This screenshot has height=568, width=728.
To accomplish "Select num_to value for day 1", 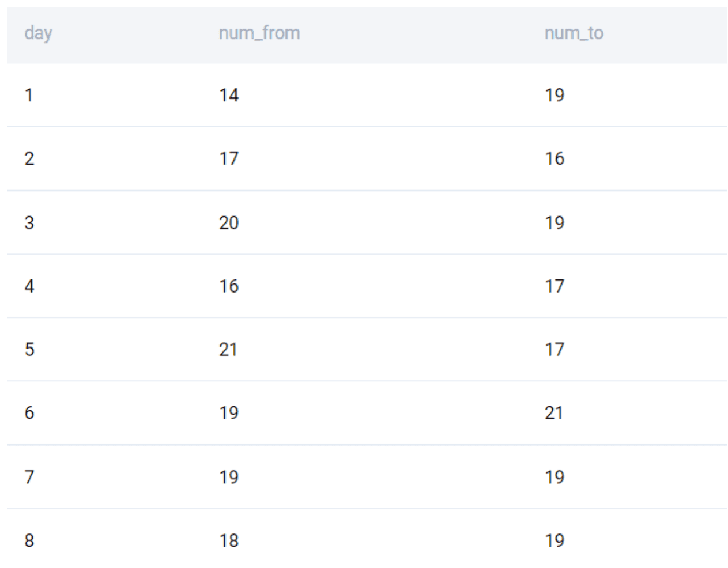I will (x=554, y=95).
